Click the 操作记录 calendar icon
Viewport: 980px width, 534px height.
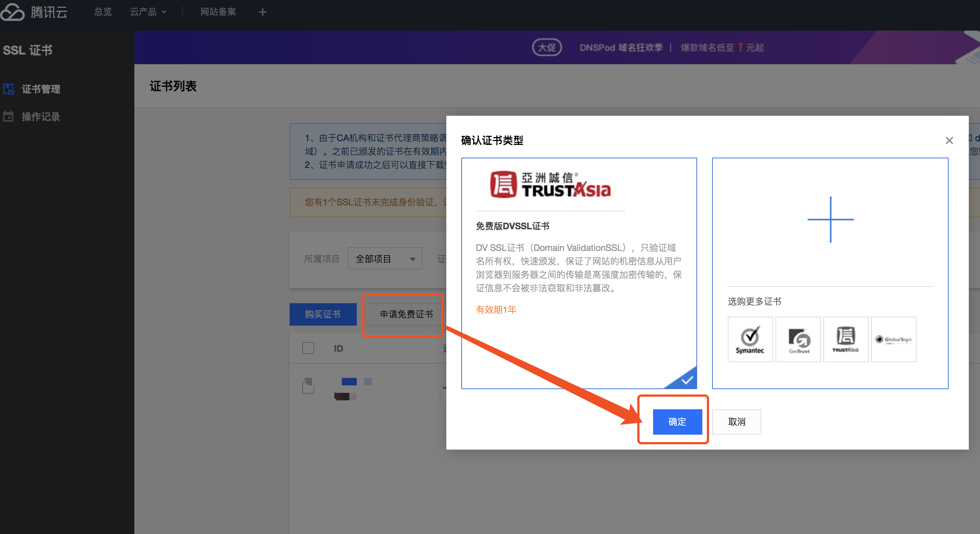click(8, 116)
